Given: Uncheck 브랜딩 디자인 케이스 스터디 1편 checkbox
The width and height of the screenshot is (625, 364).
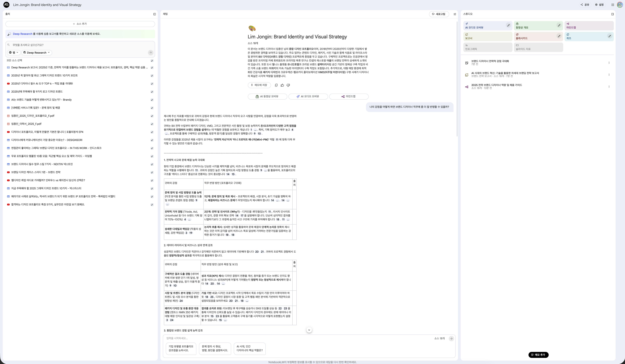Looking at the screenshot, I should [x=152, y=172].
